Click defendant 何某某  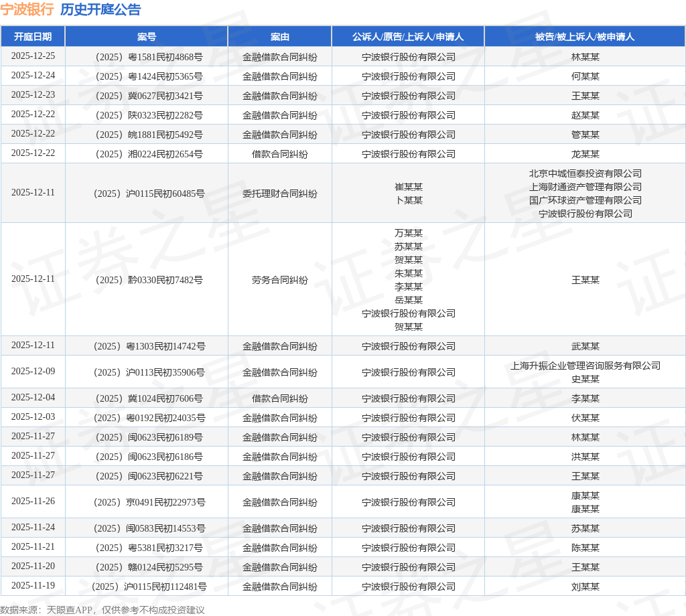click(x=586, y=76)
